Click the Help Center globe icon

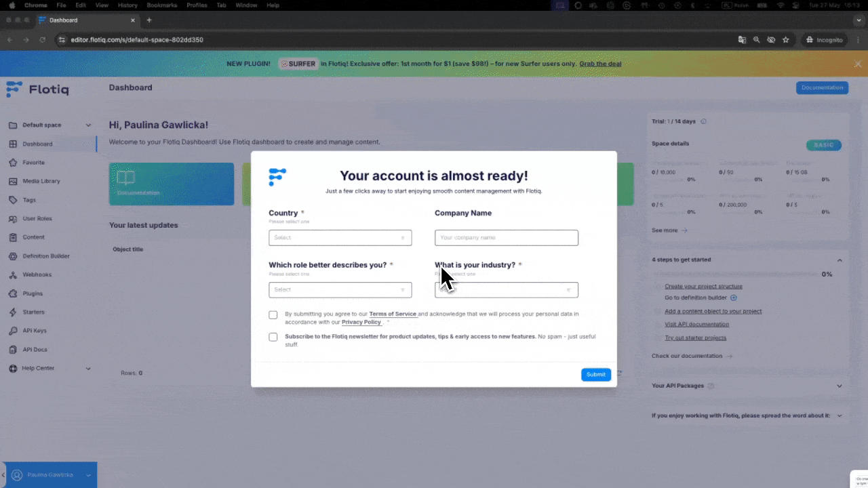tap(13, 368)
